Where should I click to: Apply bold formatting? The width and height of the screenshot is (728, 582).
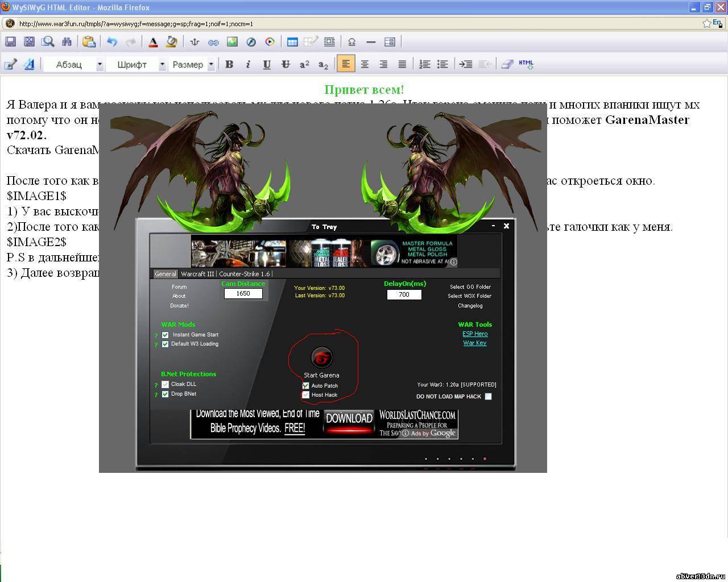[229, 64]
